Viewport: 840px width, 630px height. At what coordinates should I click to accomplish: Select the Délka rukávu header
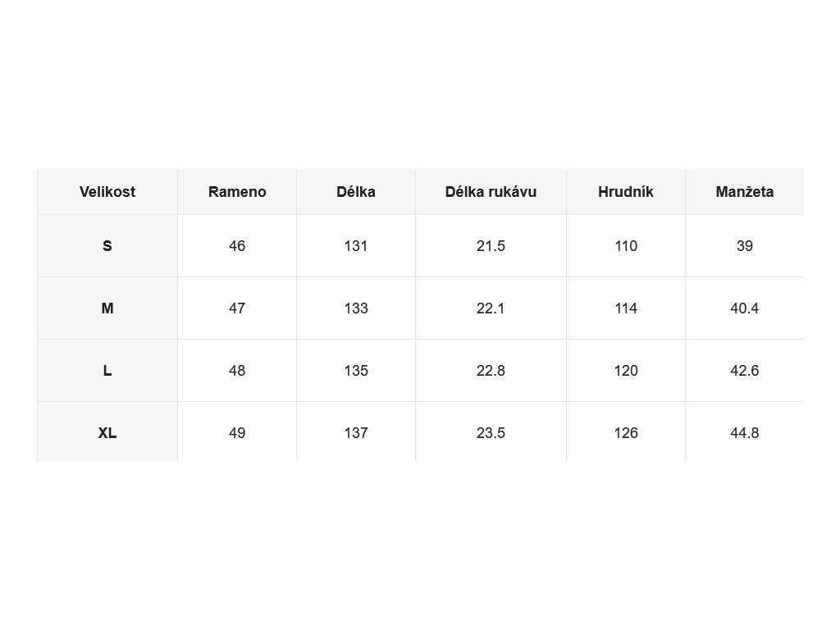(491, 192)
